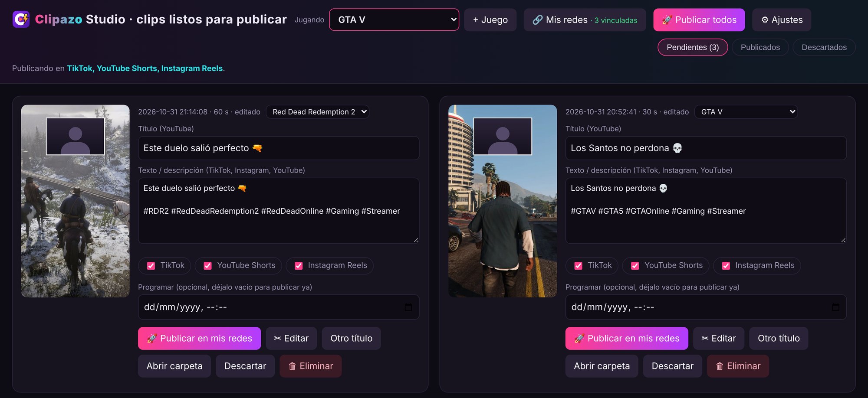Open Ajustes settings

782,20
